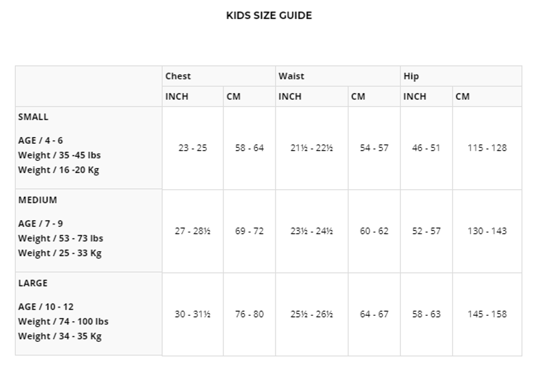Click Small chest cm value 58 - 64

(x=249, y=148)
